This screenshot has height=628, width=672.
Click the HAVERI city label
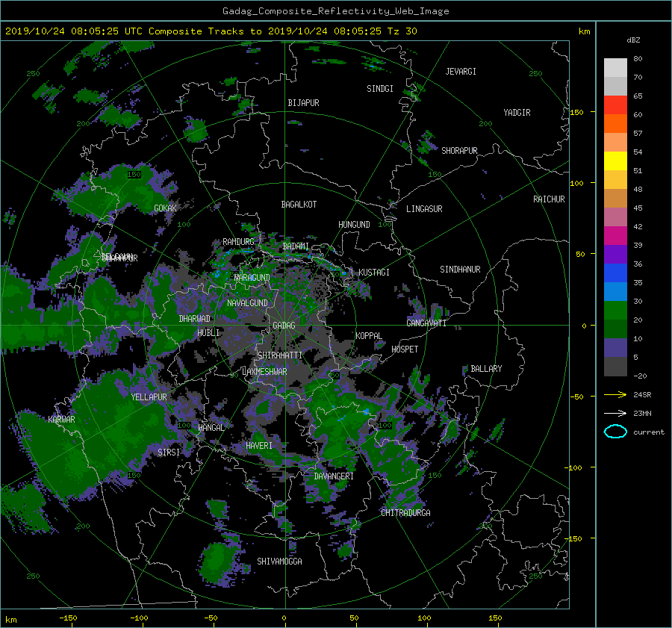coord(259,447)
